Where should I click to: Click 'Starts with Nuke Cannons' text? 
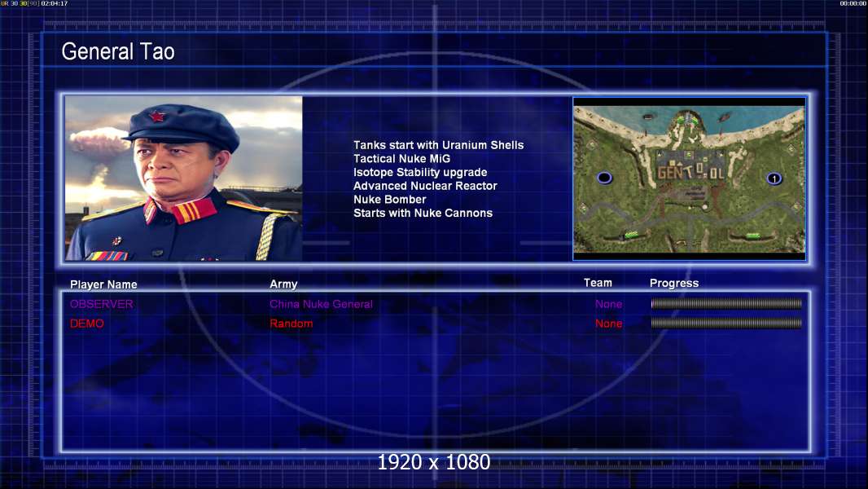(x=423, y=213)
